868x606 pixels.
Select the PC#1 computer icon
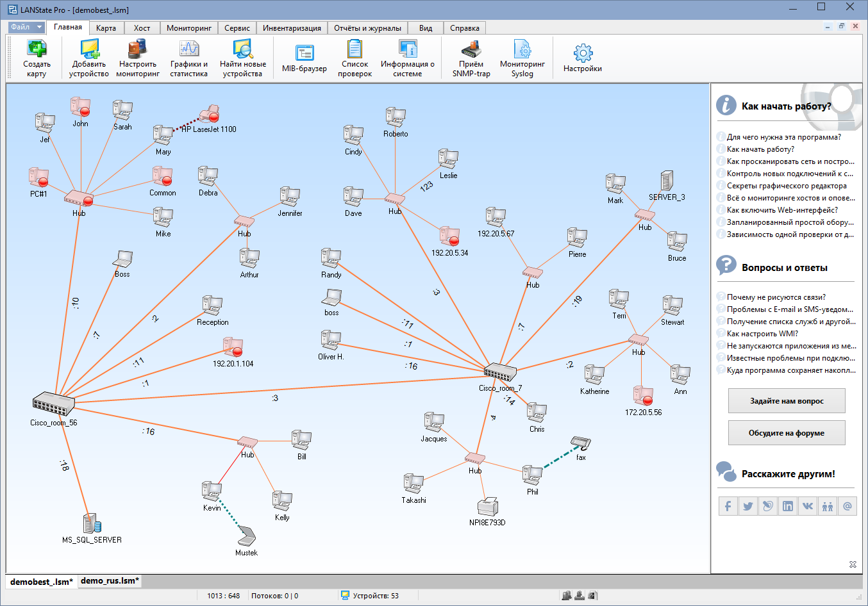point(38,177)
